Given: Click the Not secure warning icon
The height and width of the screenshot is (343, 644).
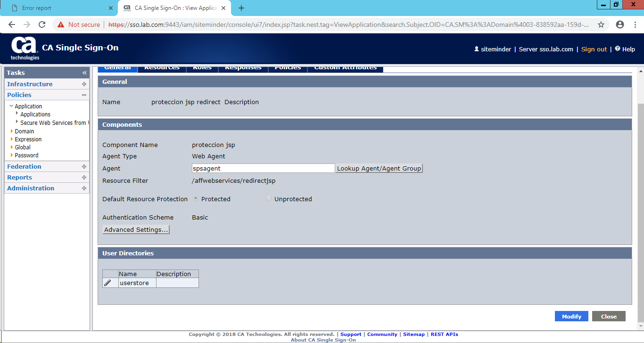Looking at the screenshot, I should coord(61,24).
